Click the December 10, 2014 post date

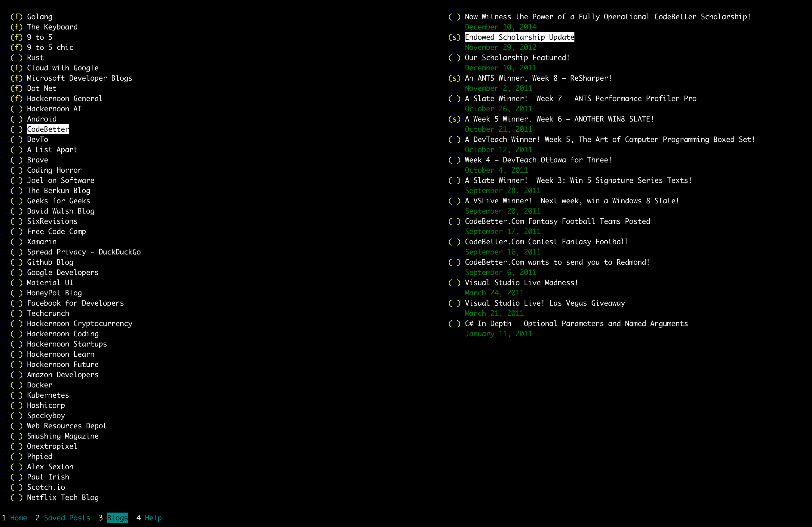pyautogui.click(x=500, y=27)
